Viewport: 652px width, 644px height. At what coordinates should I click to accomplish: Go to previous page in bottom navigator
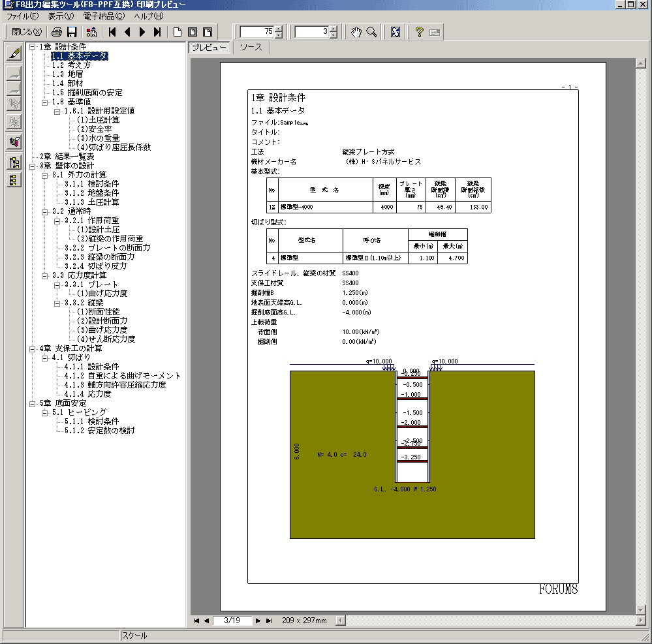206,621
